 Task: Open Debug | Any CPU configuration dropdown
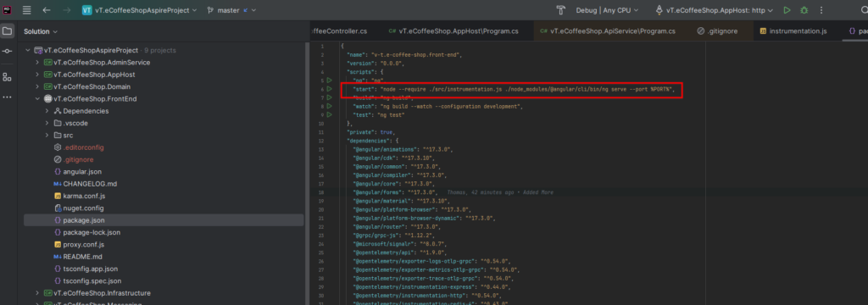pyautogui.click(x=607, y=10)
